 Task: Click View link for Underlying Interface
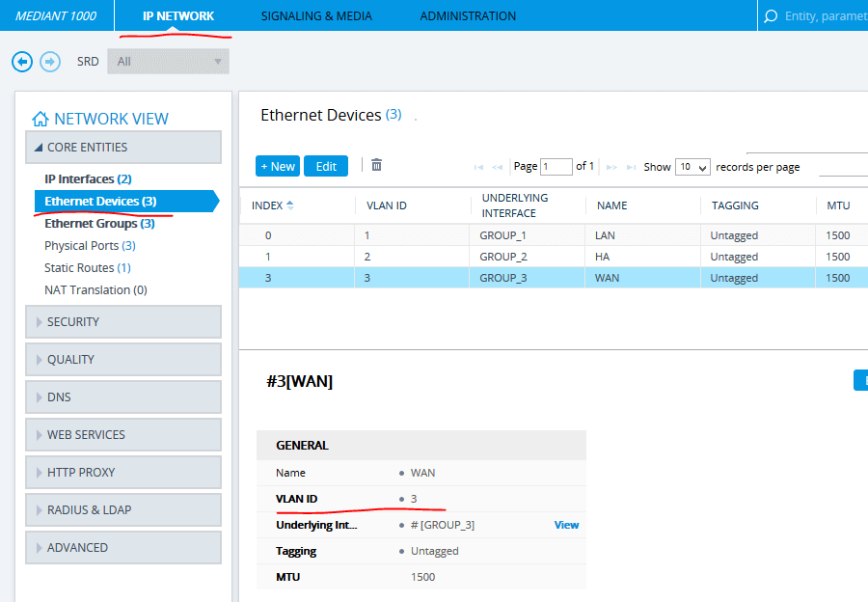point(566,525)
